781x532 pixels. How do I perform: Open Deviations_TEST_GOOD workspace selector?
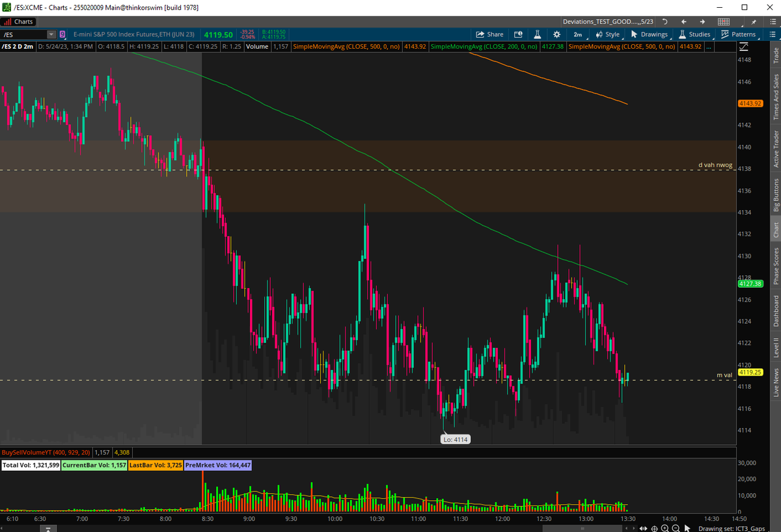pos(608,22)
